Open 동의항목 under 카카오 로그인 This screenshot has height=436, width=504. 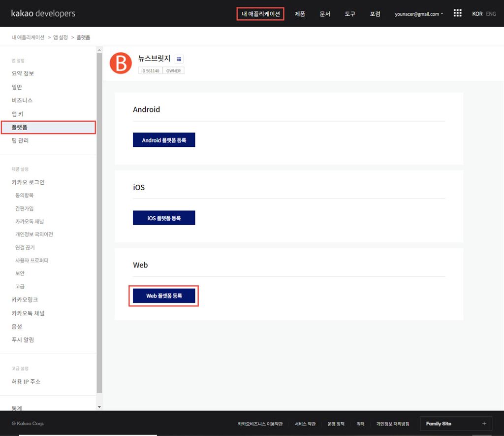[25, 195]
